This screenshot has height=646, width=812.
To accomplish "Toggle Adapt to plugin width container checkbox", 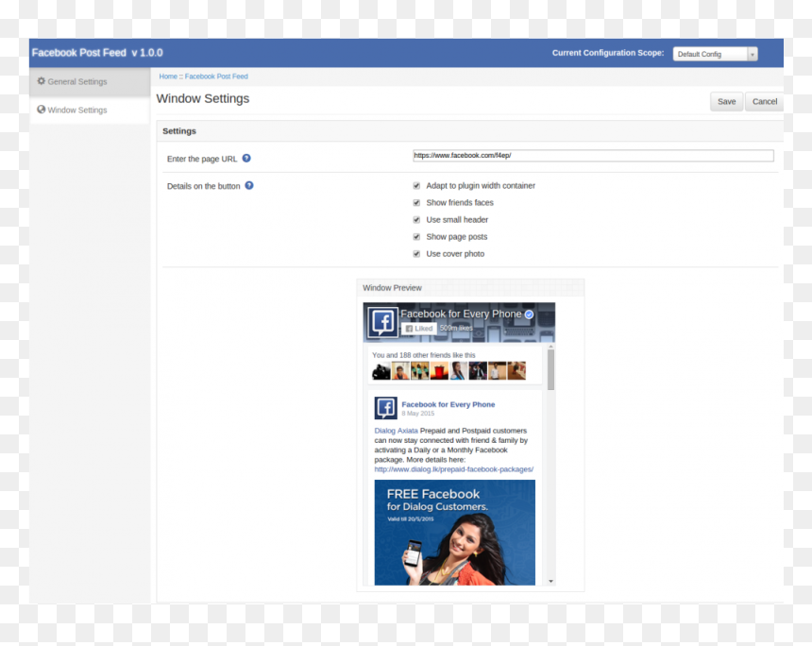I will 416,185.
